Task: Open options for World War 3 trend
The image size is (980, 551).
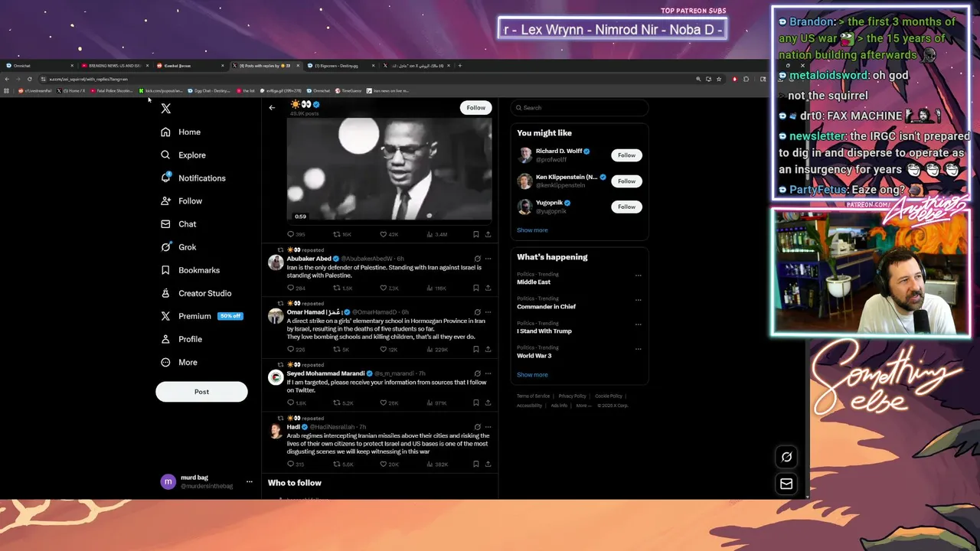Action: 639,349
